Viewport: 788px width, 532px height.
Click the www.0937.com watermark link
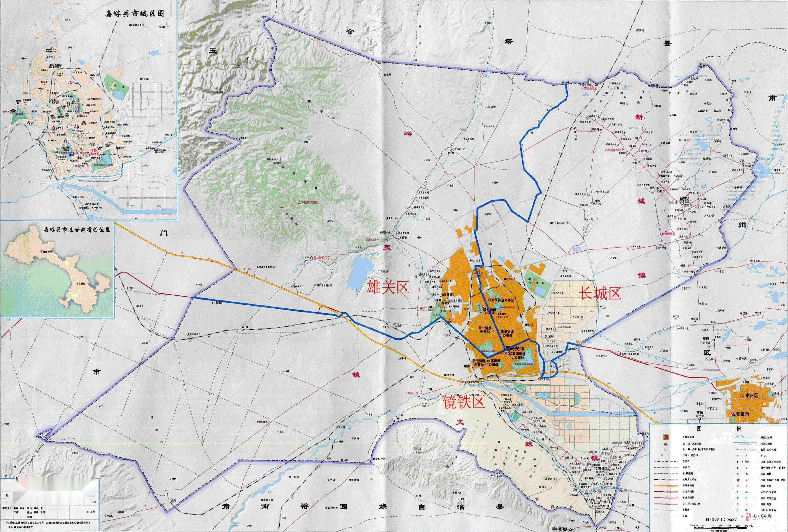tap(761, 519)
